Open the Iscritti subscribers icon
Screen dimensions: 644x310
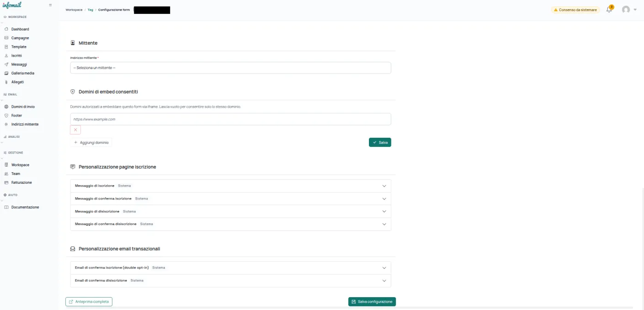tap(6, 55)
